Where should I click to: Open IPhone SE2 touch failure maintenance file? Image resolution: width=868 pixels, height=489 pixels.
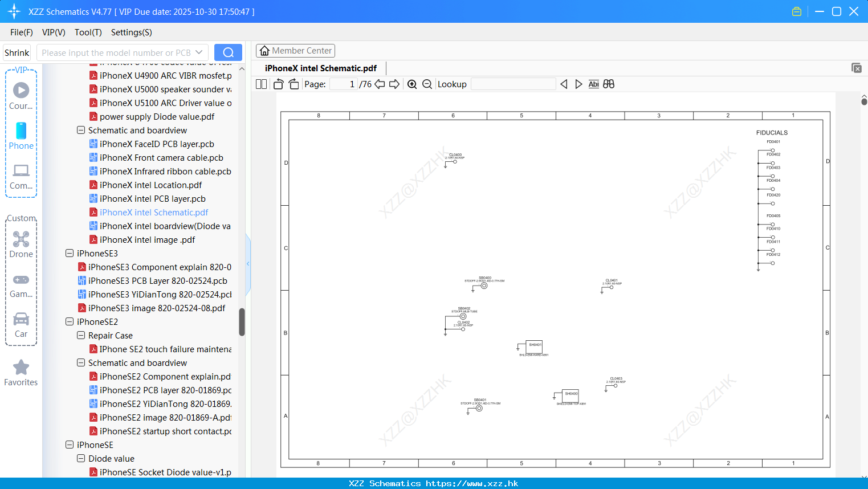165,349
